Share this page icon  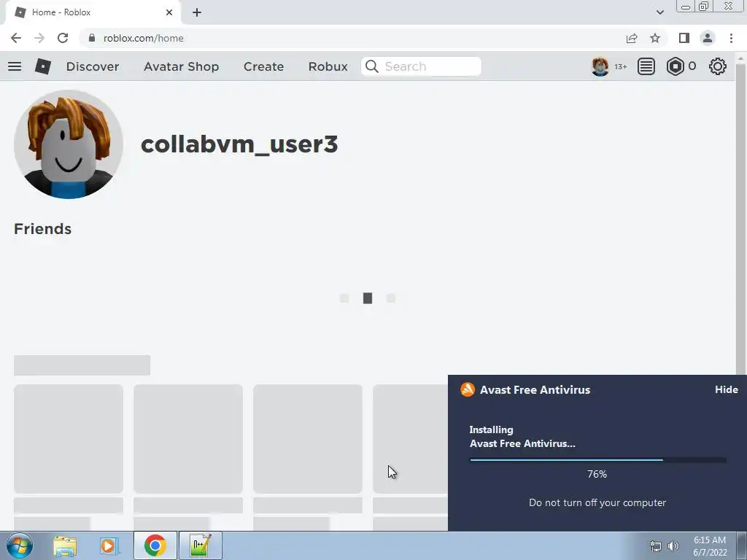pyautogui.click(x=632, y=38)
